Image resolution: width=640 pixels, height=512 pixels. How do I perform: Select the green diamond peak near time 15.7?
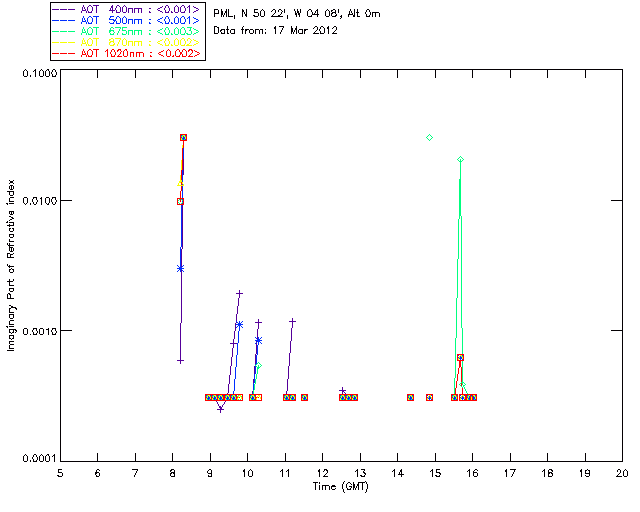[x=460, y=159]
